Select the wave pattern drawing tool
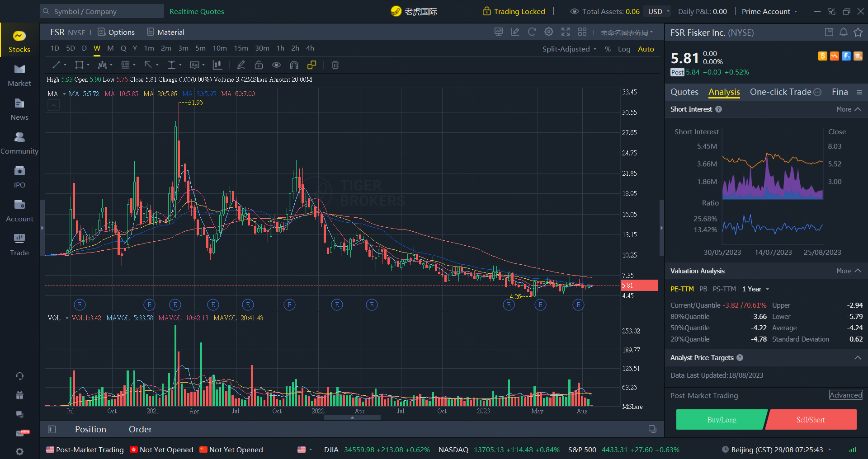 [x=102, y=65]
